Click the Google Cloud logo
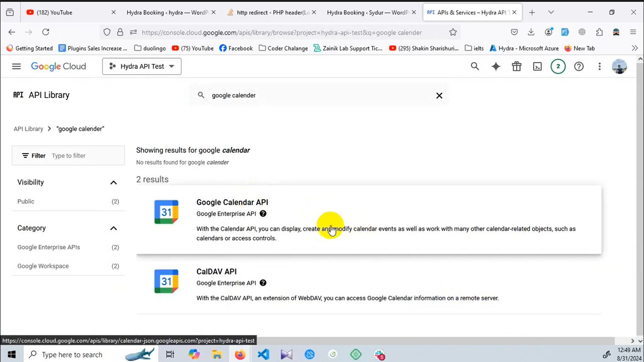The height and width of the screenshot is (362, 644). point(58,67)
